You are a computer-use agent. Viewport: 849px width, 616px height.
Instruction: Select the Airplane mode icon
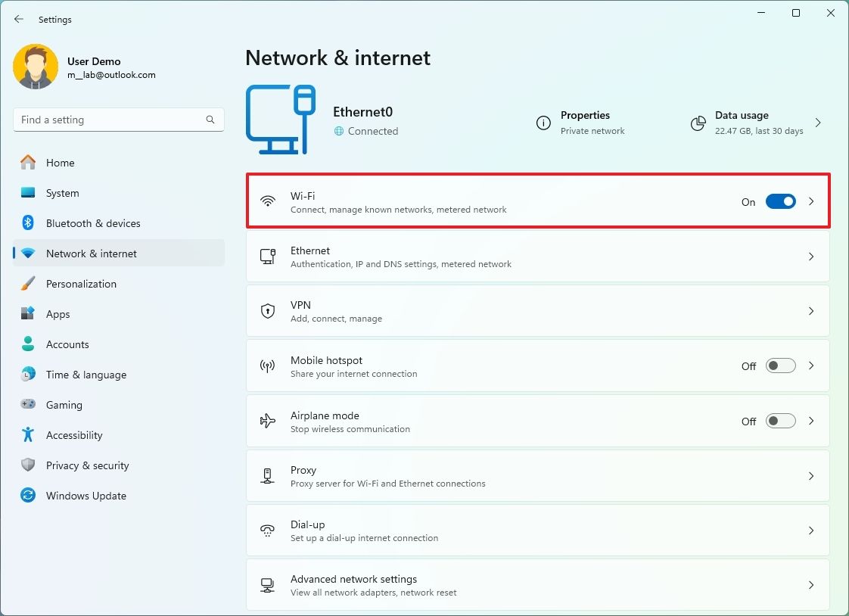coord(268,421)
